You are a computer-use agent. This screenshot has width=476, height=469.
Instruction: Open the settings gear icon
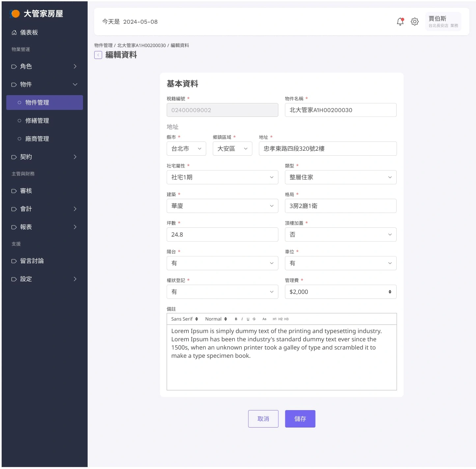click(x=415, y=21)
